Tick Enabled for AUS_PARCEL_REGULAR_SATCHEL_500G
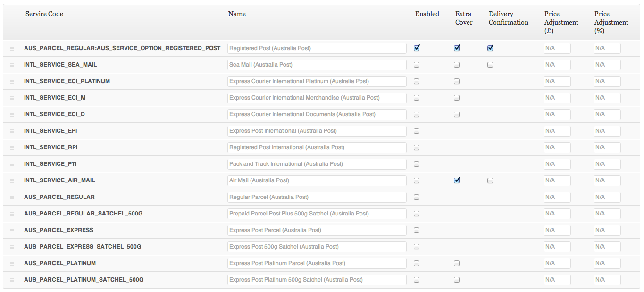Image resolution: width=644 pixels, height=292 pixels. pos(417,214)
